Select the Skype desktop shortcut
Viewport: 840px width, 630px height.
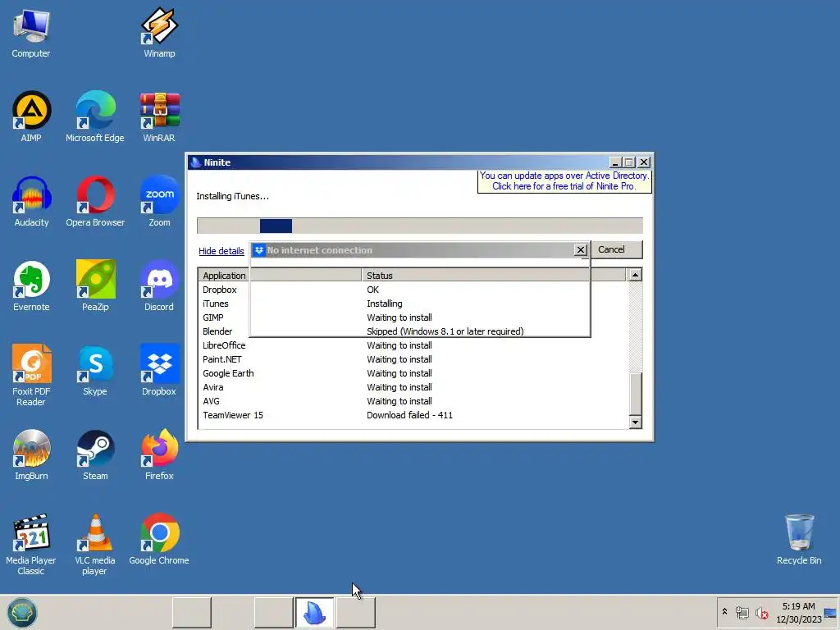pos(95,371)
